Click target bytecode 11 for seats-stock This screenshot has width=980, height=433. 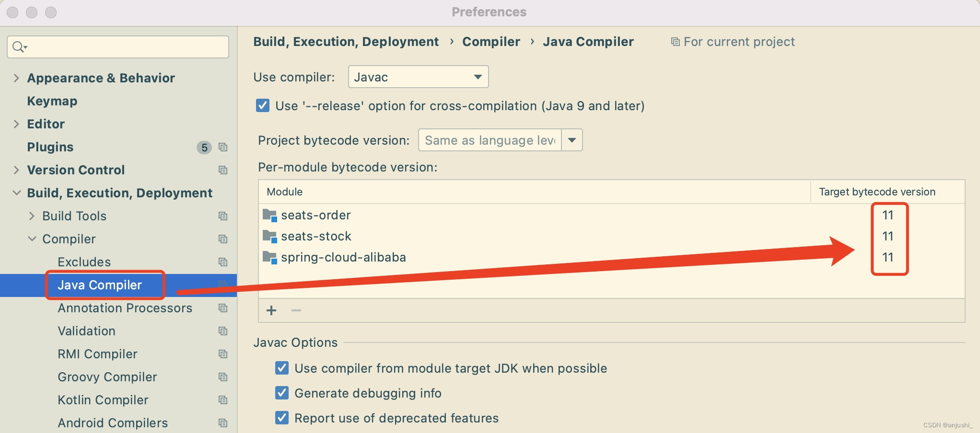click(x=888, y=237)
